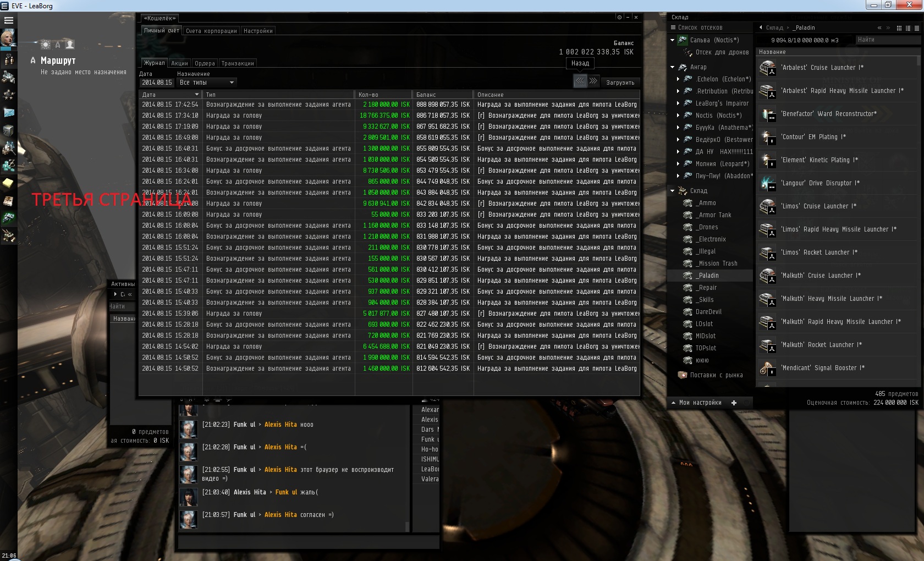Click Funk ul link in 21:03:40 message
The width and height of the screenshot is (924, 561).
point(286,492)
